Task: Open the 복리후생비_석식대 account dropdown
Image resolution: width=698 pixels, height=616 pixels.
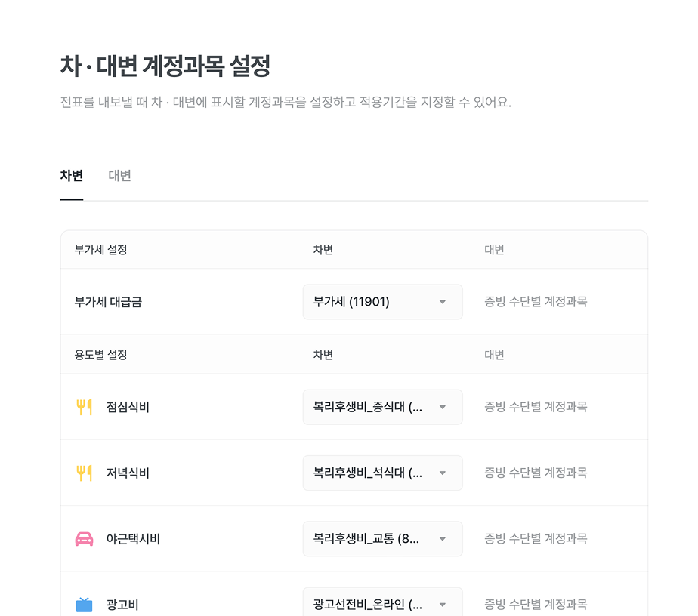Action: coord(382,473)
